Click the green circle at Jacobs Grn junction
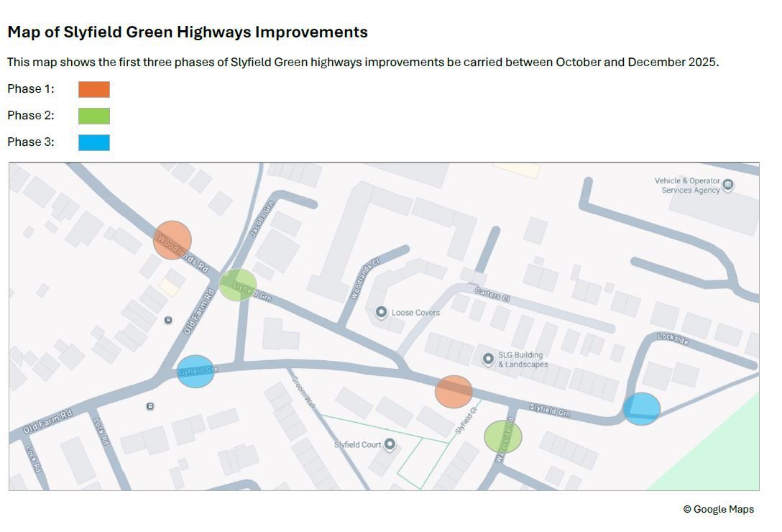This screenshot has width=782, height=532. [239, 285]
